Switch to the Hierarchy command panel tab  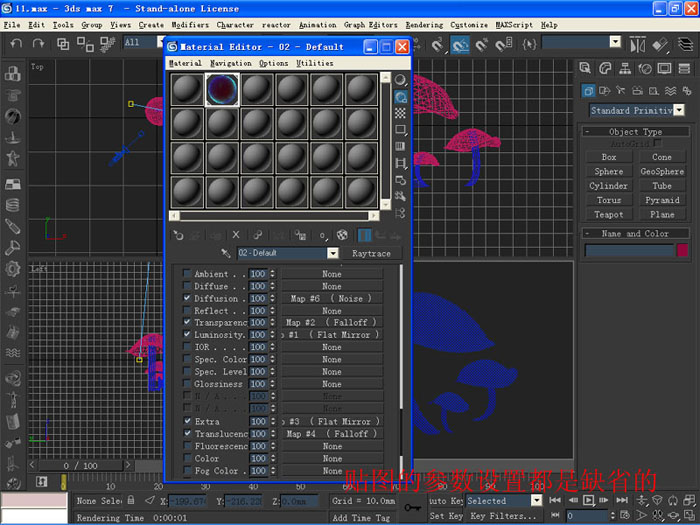tap(625, 68)
